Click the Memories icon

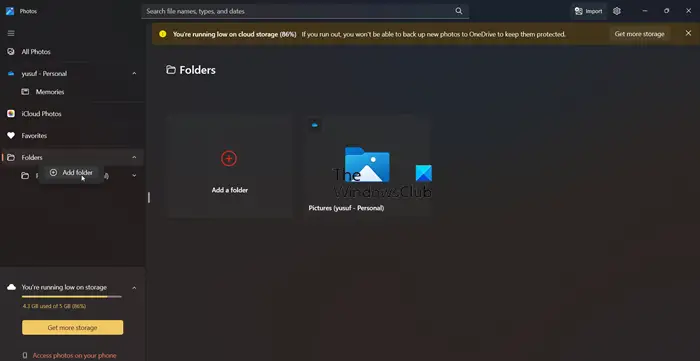point(25,92)
